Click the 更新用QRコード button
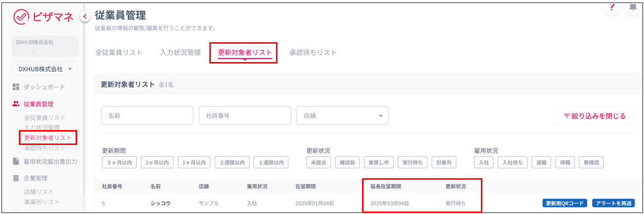Viewport: 644px width, 214px height. (564, 203)
